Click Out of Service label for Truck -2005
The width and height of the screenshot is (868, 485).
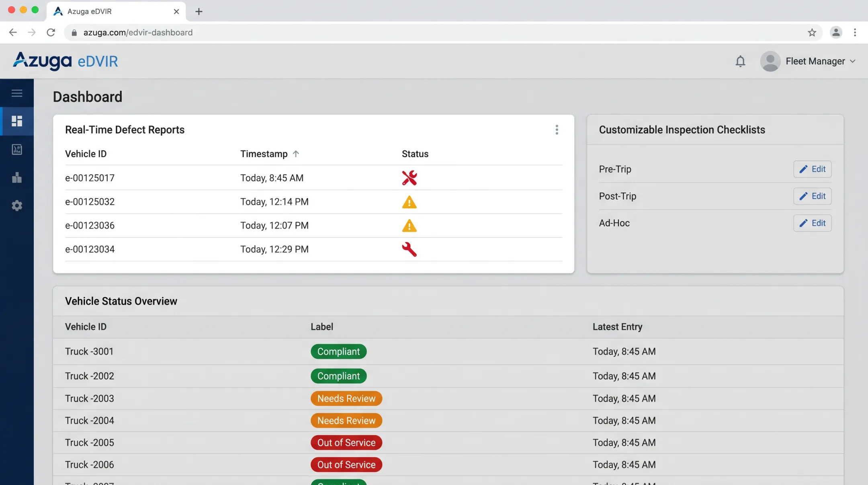346,443
